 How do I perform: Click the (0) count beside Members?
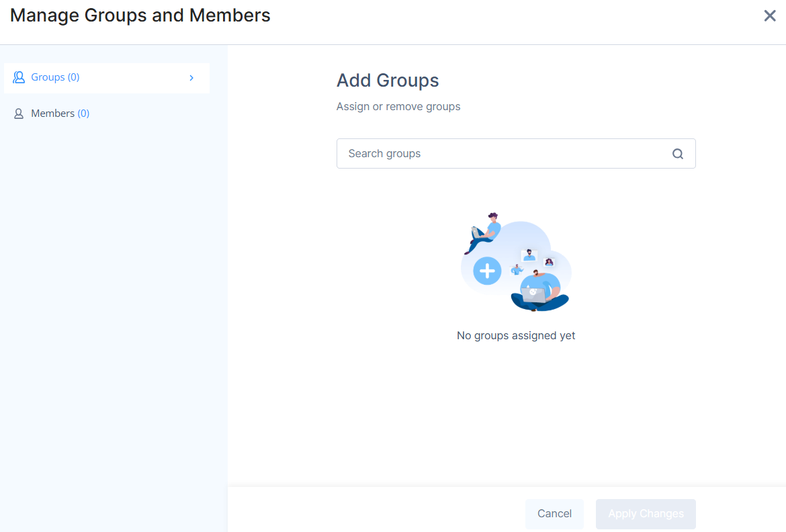(83, 114)
